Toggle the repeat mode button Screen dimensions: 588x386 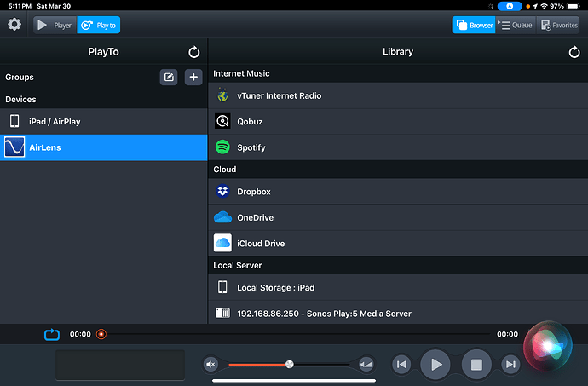pyautogui.click(x=52, y=334)
